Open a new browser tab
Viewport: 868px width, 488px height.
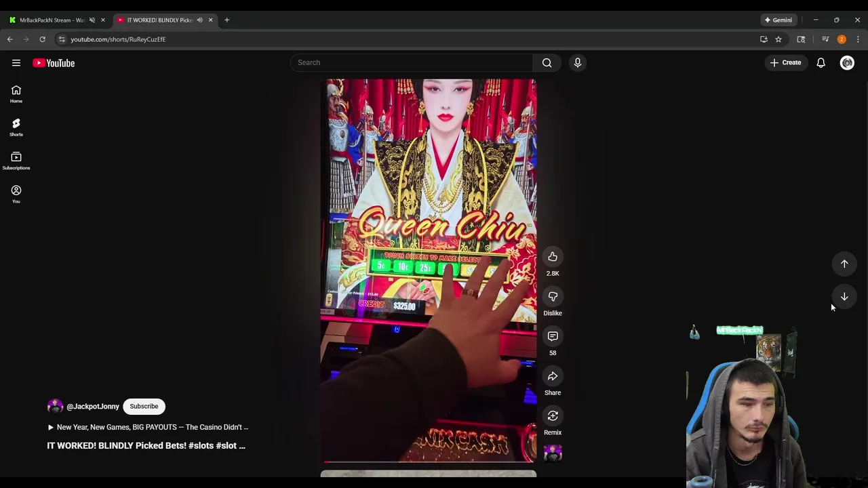(x=226, y=20)
